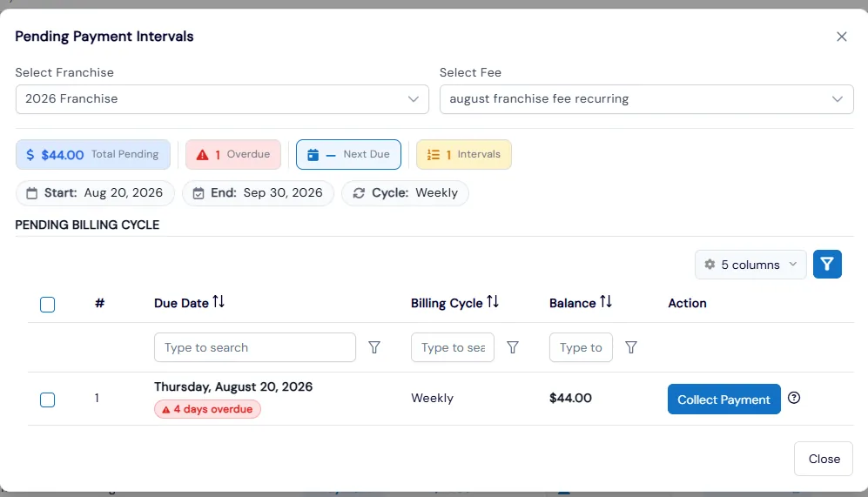Click the dollar sign icon in Total Pending

pyautogui.click(x=30, y=154)
